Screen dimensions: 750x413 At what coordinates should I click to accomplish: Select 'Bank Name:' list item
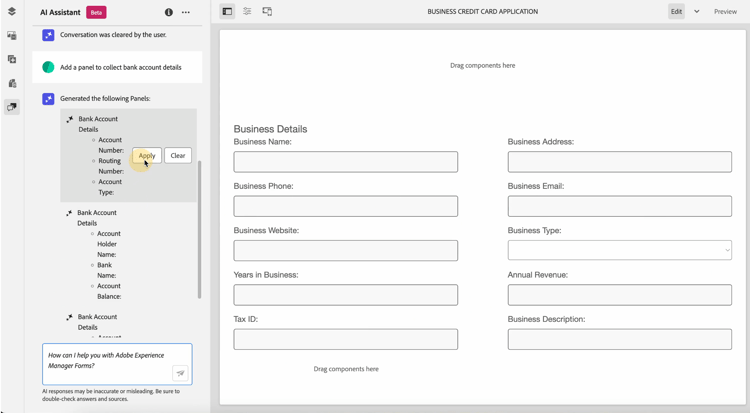pyautogui.click(x=106, y=270)
